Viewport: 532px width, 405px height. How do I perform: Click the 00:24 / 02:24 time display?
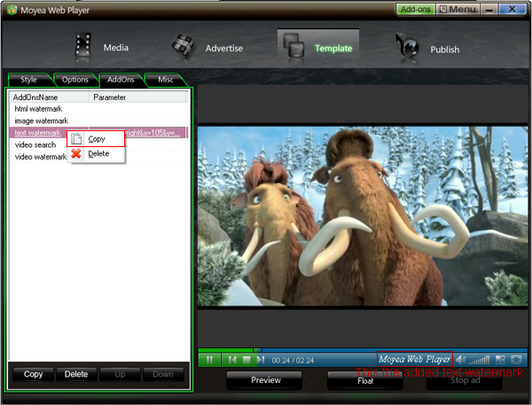(x=293, y=360)
